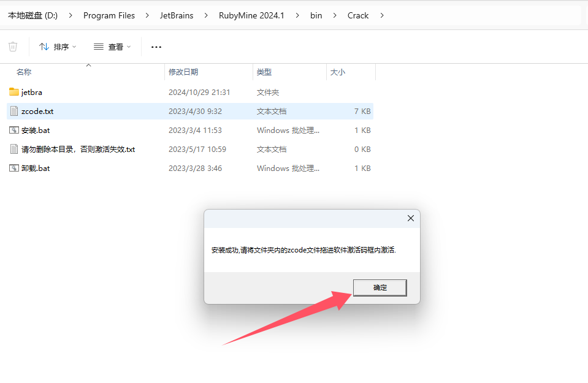This screenshot has height=383, width=588.
Task: Sort by 类型 column header
Action: coord(264,72)
